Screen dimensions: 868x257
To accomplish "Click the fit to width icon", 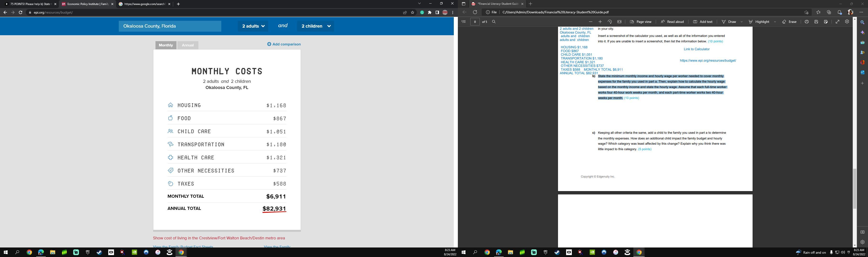I will [x=619, y=21].
